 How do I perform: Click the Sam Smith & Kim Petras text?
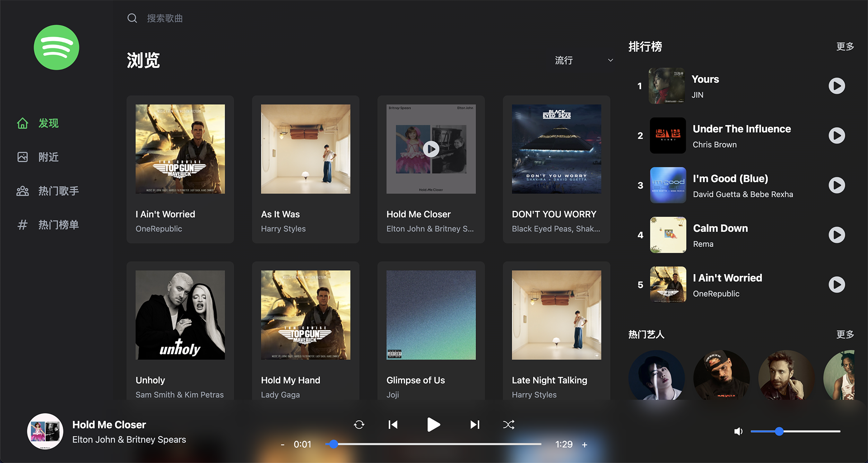pos(179,394)
